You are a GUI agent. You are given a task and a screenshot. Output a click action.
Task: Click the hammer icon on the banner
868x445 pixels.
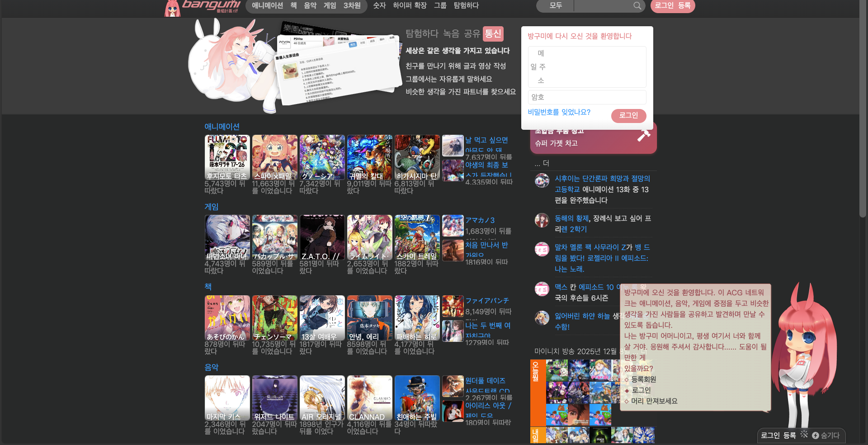pos(643,135)
